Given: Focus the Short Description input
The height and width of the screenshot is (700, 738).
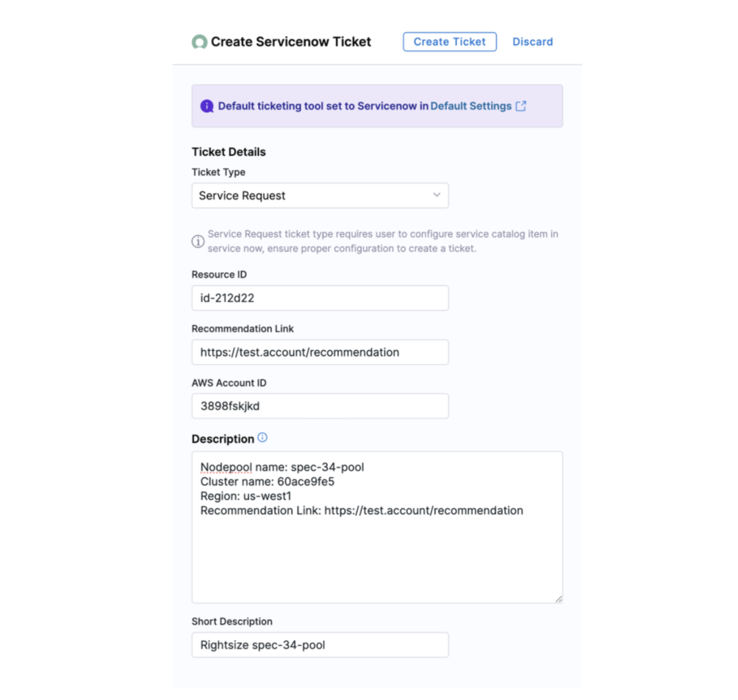Looking at the screenshot, I should tap(319, 645).
